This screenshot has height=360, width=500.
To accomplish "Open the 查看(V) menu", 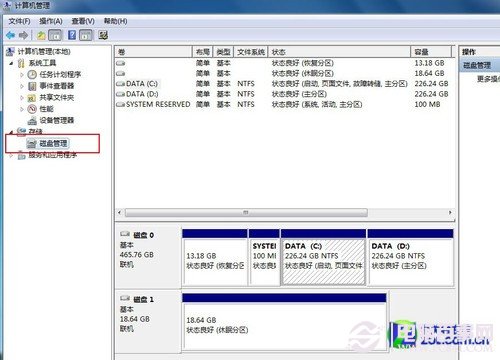I will pos(83,21).
